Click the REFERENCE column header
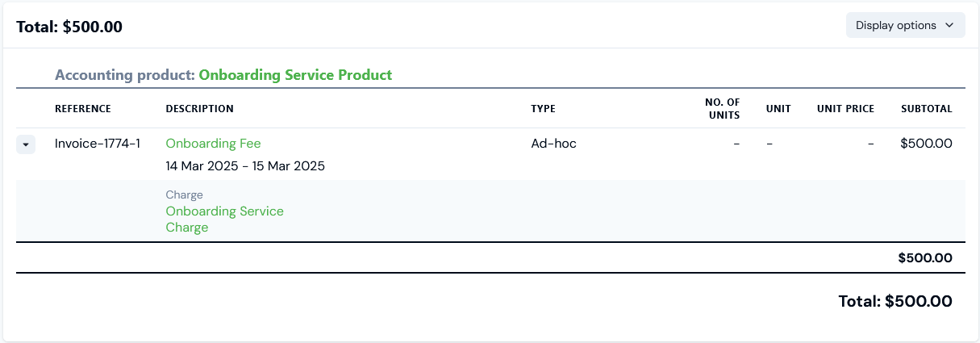This screenshot has width=980, height=343. (83, 109)
